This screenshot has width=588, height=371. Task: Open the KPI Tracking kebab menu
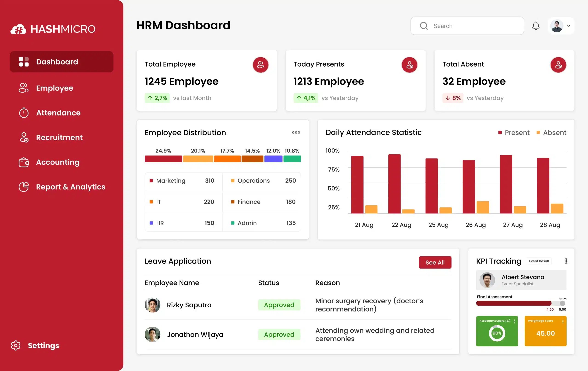(x=566, y=261)
